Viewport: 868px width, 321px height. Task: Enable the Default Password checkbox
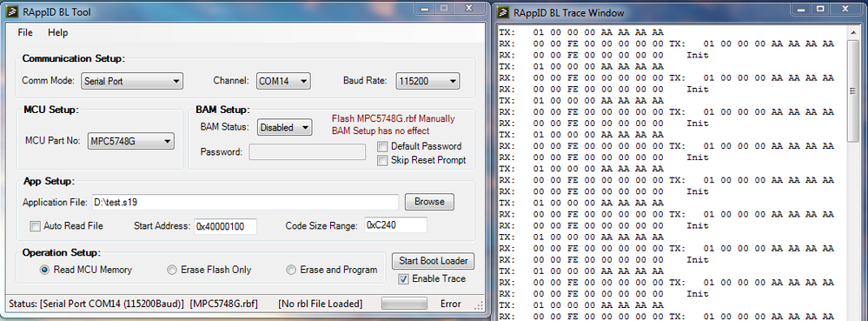pyautogui.click(x=382, y=147)
